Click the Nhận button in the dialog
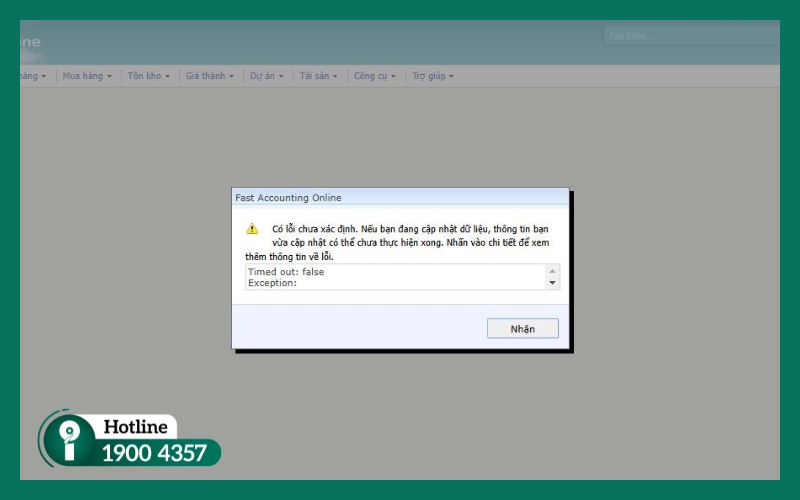Screen dimensions: 800x500 tap(522, 329)
